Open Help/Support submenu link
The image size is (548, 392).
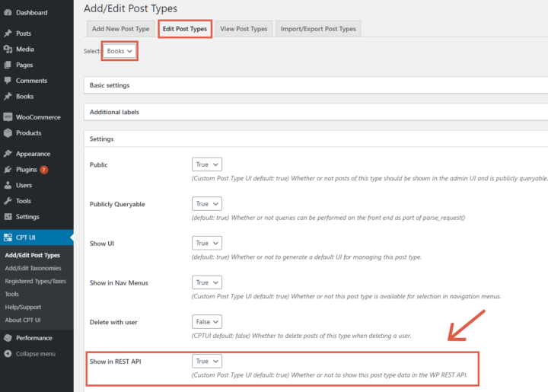[x=23, y=307]
